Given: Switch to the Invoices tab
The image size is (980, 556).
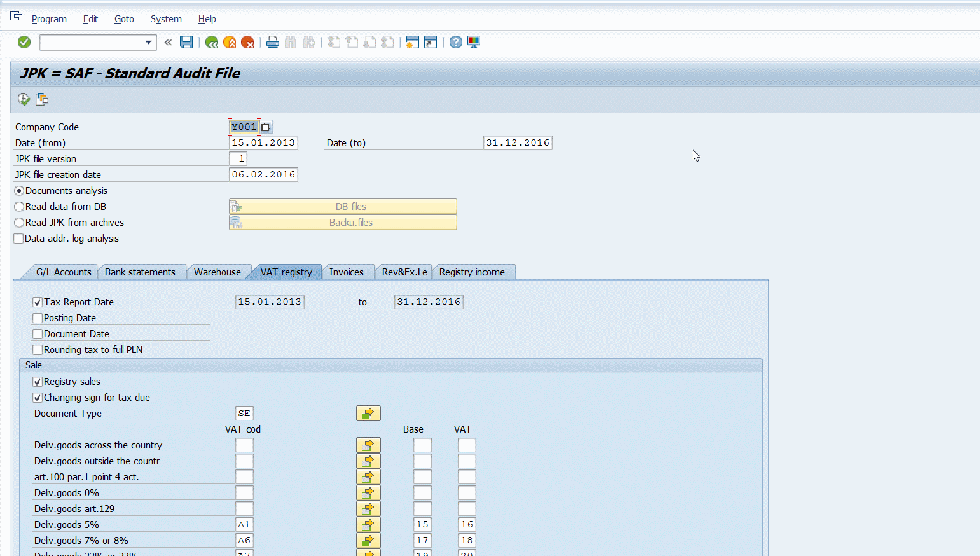Looking at the screenshot, I should point(347,272).
